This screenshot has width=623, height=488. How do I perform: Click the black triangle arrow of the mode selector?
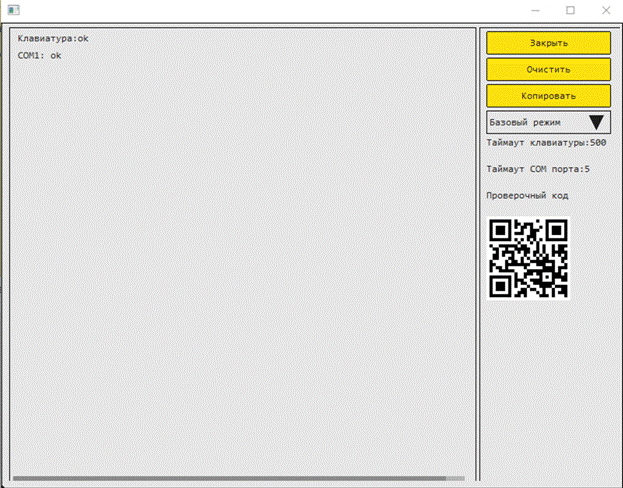[x=597, y=122]
